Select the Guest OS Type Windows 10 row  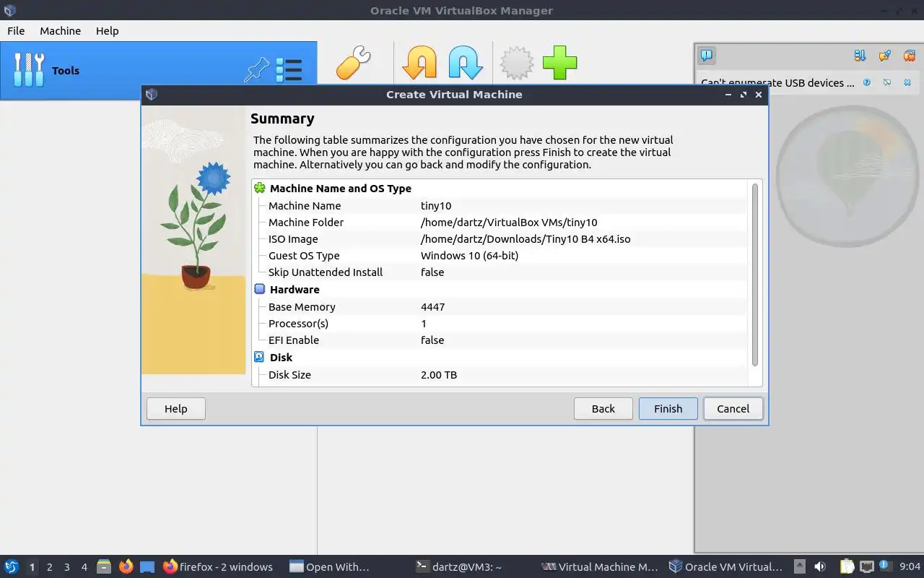click(501, 255)
